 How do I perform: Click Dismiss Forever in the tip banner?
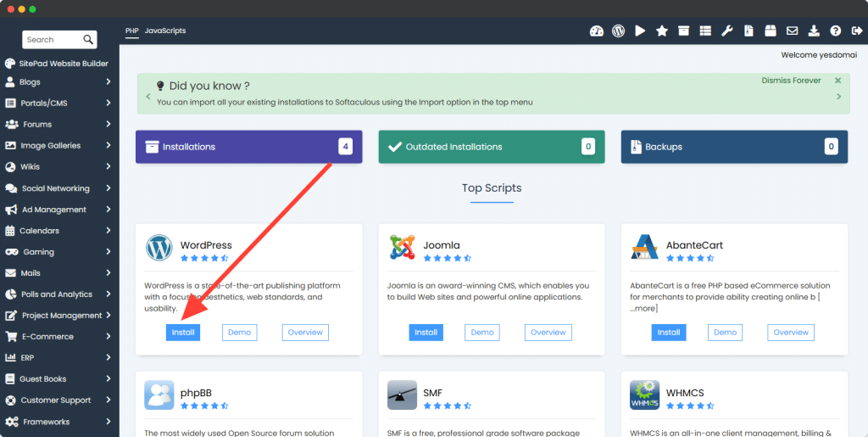click(x=791, y=81)
